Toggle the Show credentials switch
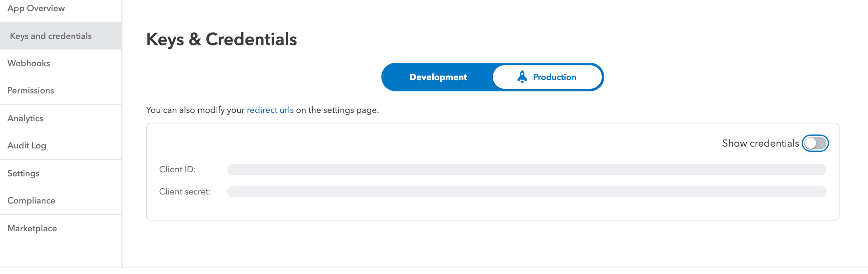This screenshot has width=868, height=274. coord(815,143)
